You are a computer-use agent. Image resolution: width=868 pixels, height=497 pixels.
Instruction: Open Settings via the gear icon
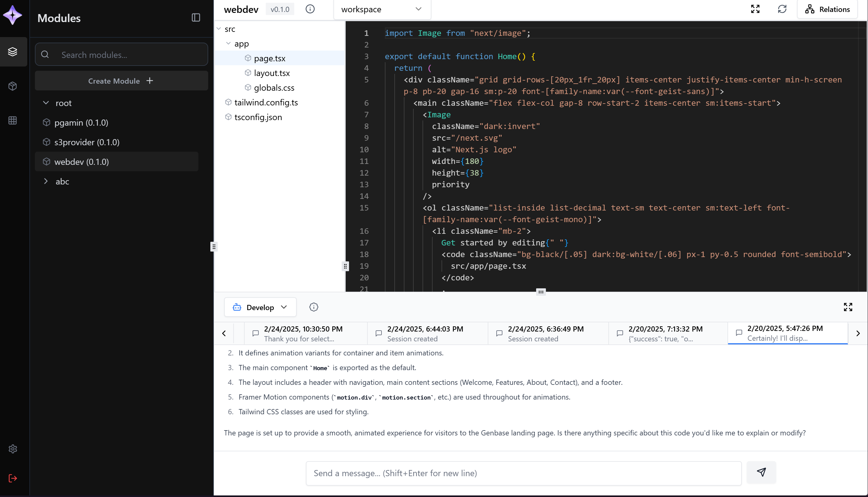point(13,449)
